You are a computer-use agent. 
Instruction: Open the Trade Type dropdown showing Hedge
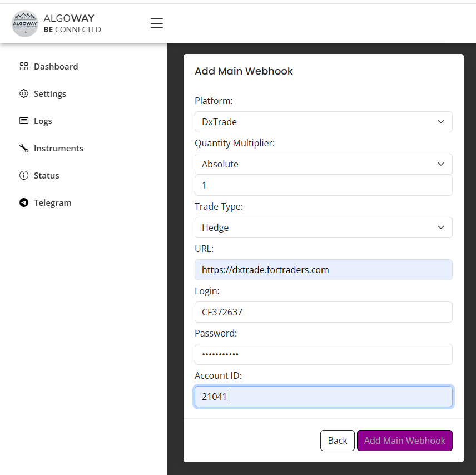323,227
